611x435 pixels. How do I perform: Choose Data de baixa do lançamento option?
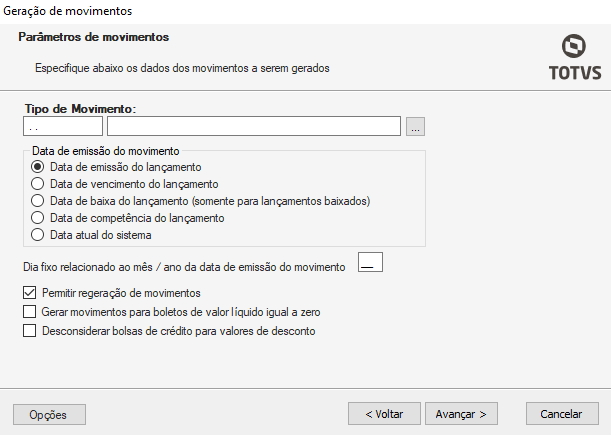(39, 201)
